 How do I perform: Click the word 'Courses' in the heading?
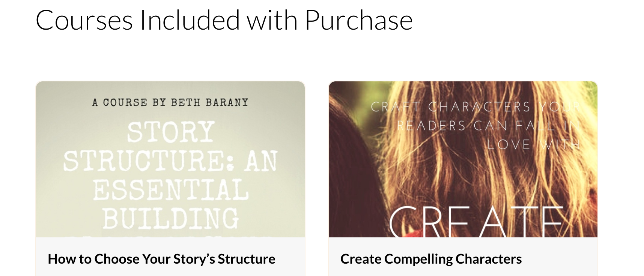(84, 20)
